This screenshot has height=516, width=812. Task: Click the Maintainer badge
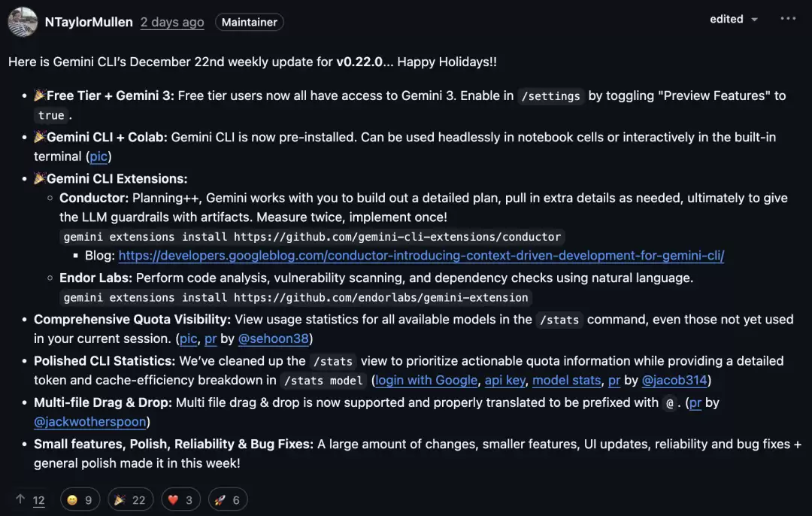click(249, 22)
